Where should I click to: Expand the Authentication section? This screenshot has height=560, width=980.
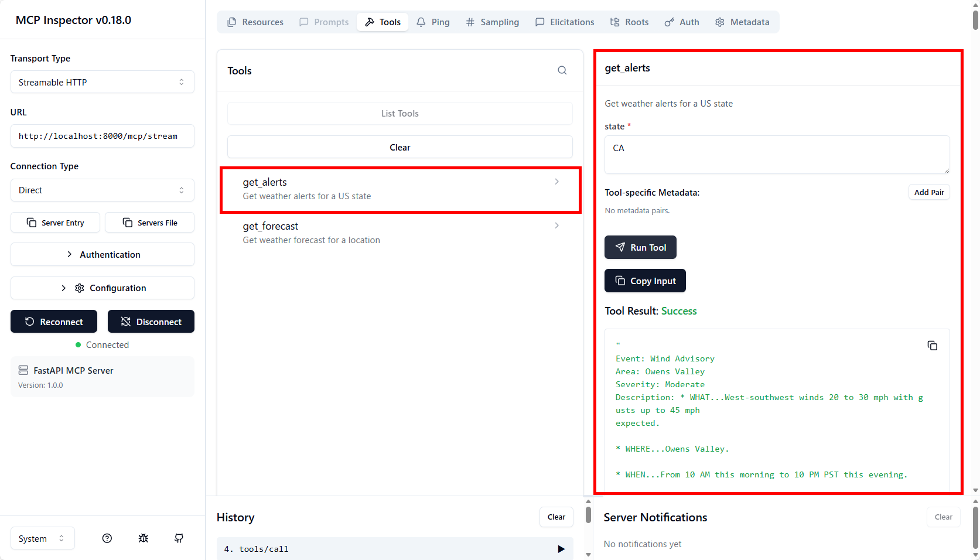pos(102,255)
